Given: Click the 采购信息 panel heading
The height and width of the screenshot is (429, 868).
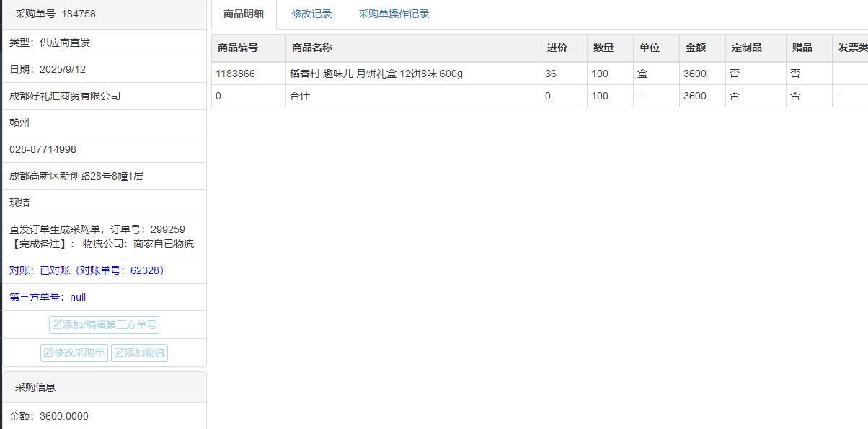Looking at the screenshot, I should (x=35, y=387).
